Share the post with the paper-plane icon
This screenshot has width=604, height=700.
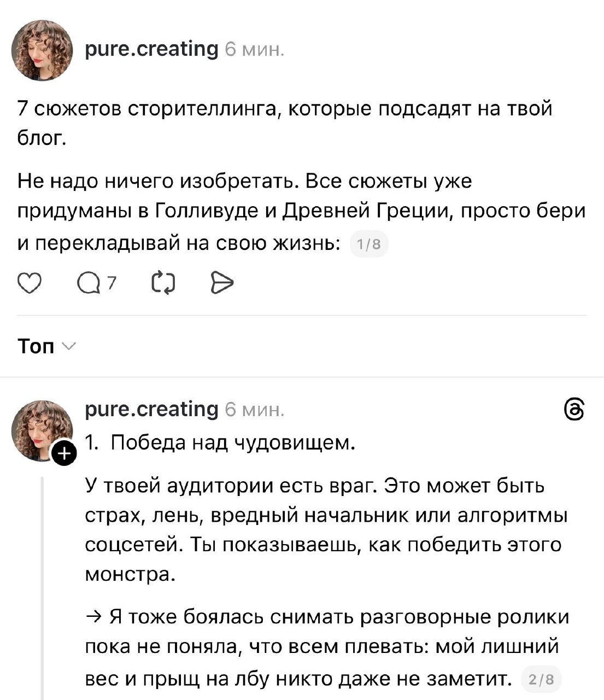[x=222, y=283]
